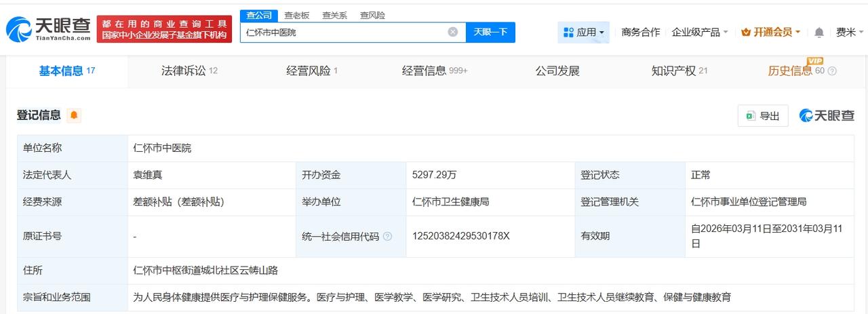Open the TianYanCha logo homepage
The width and height of the screenshot is (868, 314).
click(x=48, y=28)
